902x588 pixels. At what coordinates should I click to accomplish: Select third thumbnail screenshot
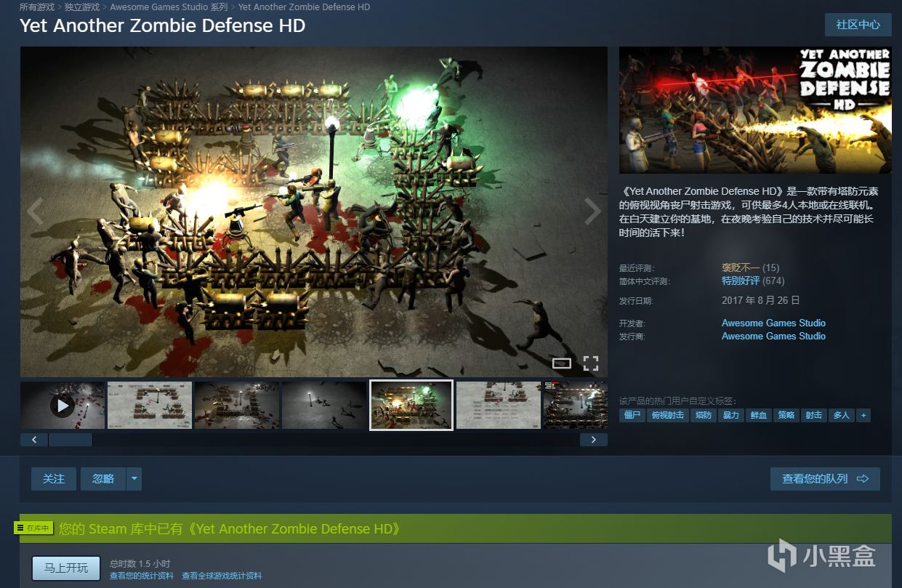click(x=237, y=406)
